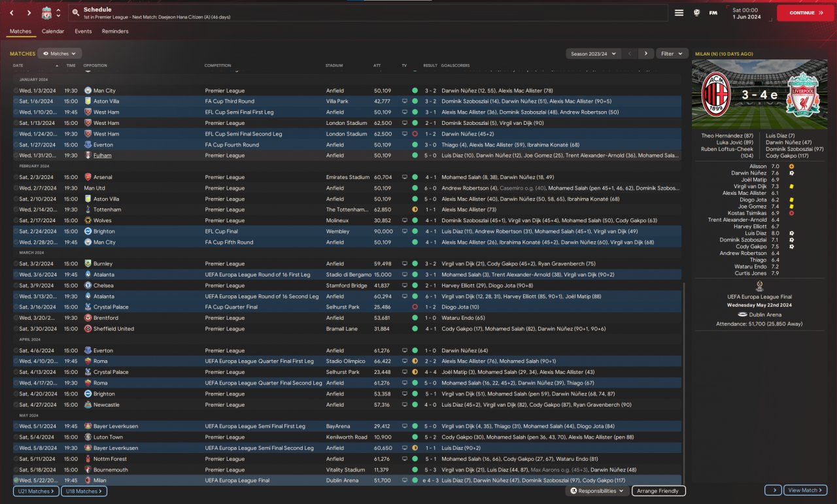Open the Filter dropdown

[671, 54]
